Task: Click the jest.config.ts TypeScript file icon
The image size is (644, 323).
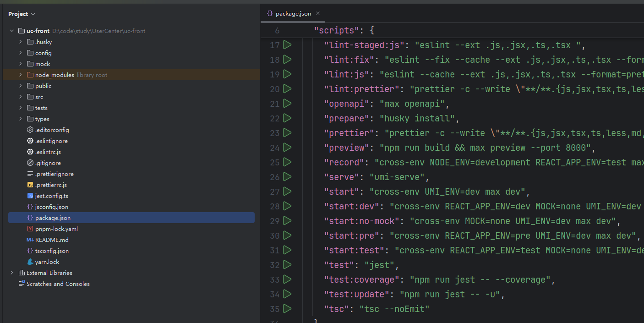Action: click(x=30, y=196)
